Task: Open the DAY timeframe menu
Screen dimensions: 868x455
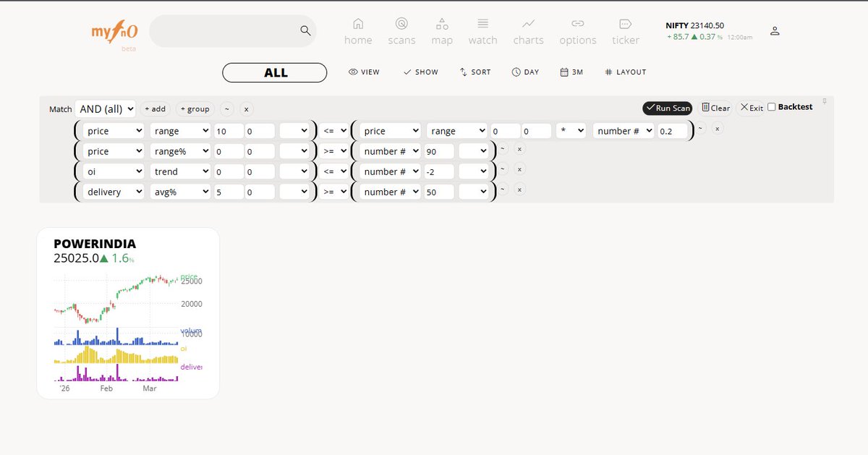Action: pyautogui.click(x=525, y=72)
